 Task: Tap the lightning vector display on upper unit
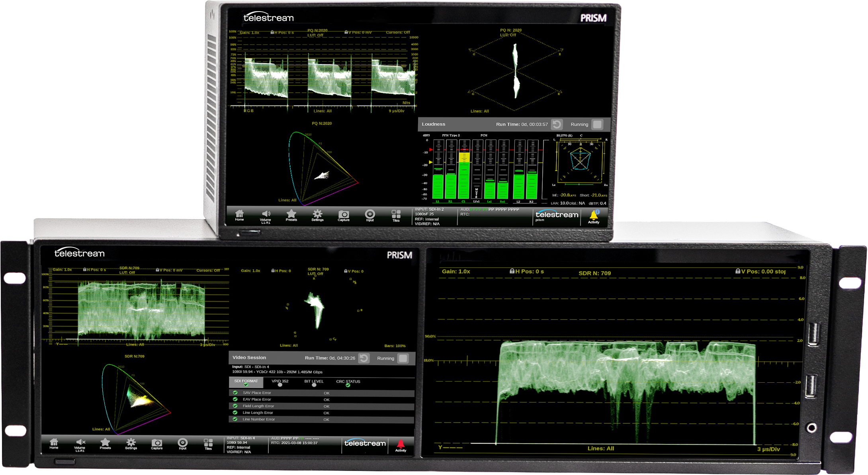coord(515,72)
